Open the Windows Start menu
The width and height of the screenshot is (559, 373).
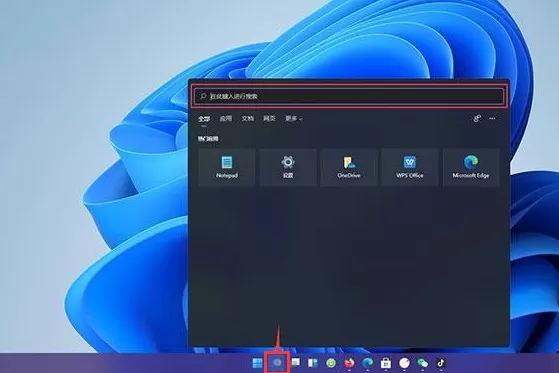pos(257,363)
